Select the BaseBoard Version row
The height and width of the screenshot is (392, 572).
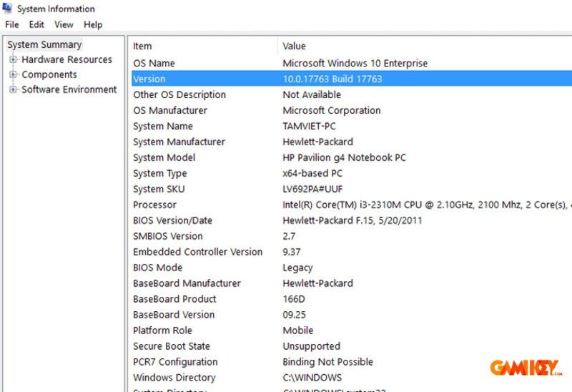pos(352,314)
